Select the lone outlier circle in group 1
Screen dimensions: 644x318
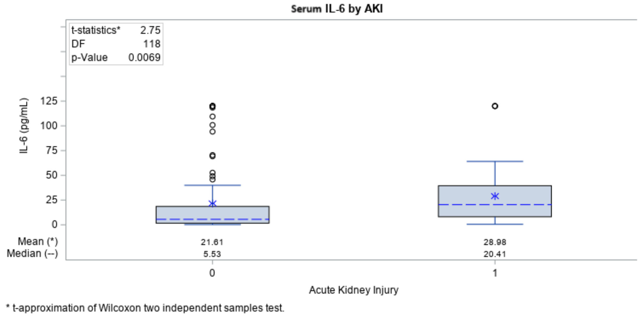495,106
